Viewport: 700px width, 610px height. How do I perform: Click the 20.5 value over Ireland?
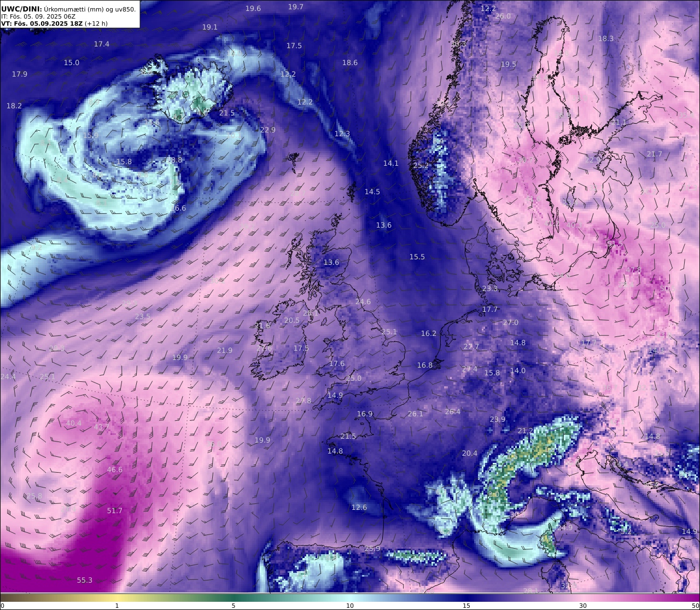[291, 321]
